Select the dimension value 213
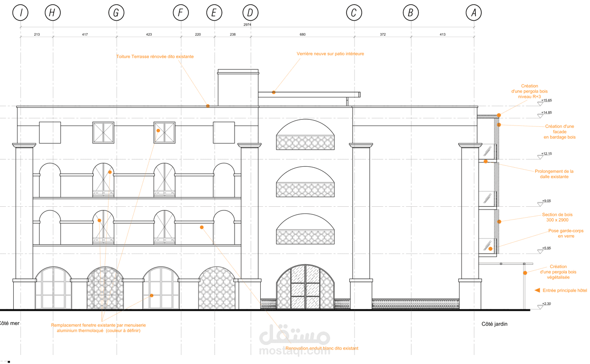Screen dimensions: 590x364 click(37, 34)
